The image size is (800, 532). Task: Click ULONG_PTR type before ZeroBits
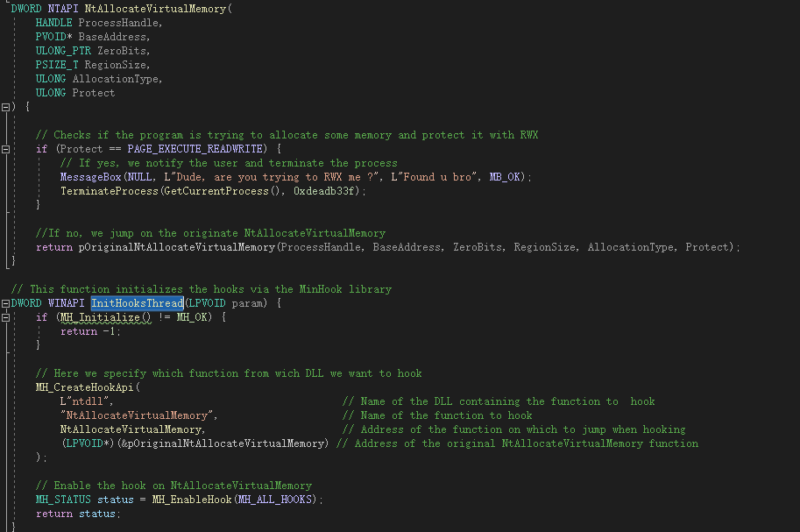coord(63,51)
